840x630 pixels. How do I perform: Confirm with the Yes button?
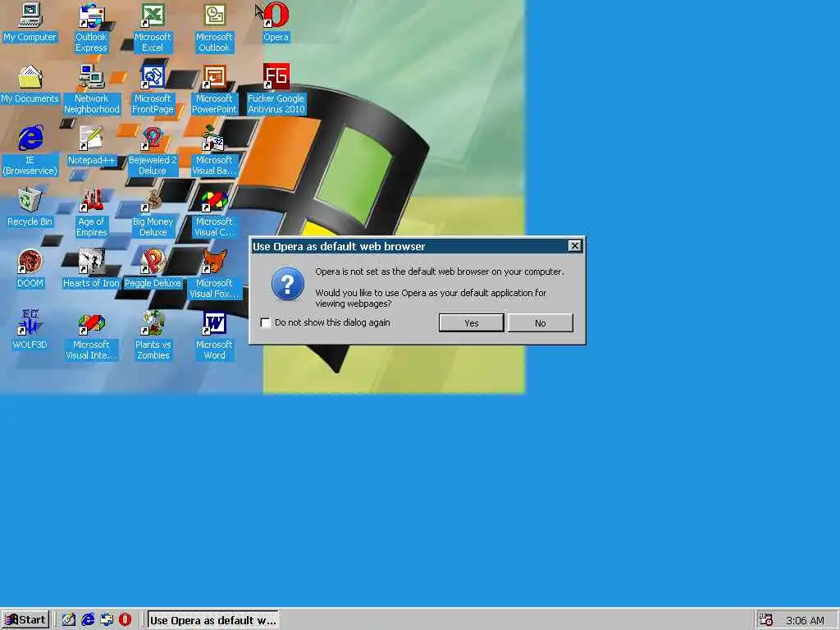[472, 323]
